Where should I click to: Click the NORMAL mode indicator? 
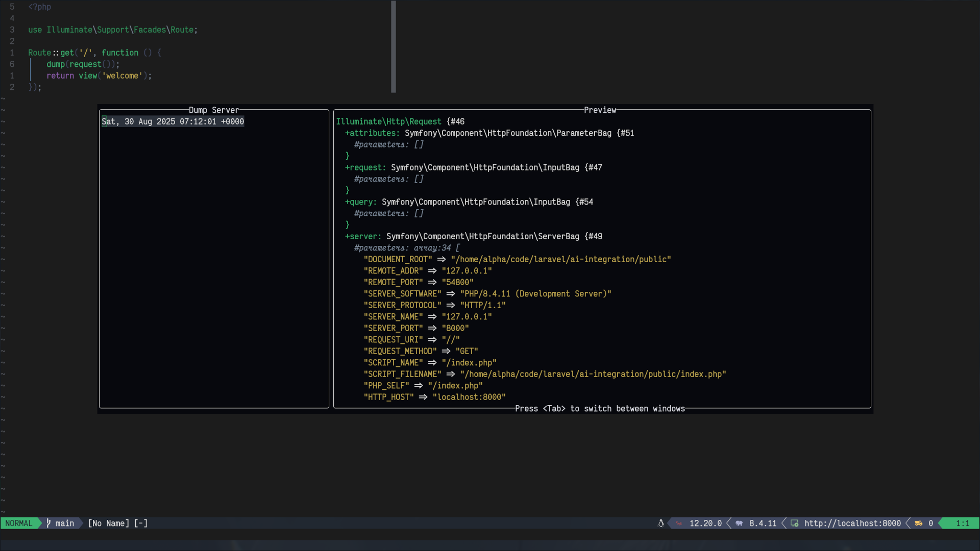coord(19,523)
